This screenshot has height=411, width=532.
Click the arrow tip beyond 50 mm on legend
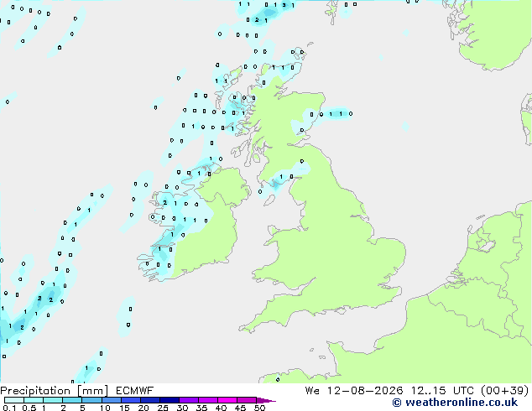[x=266, y=400]
